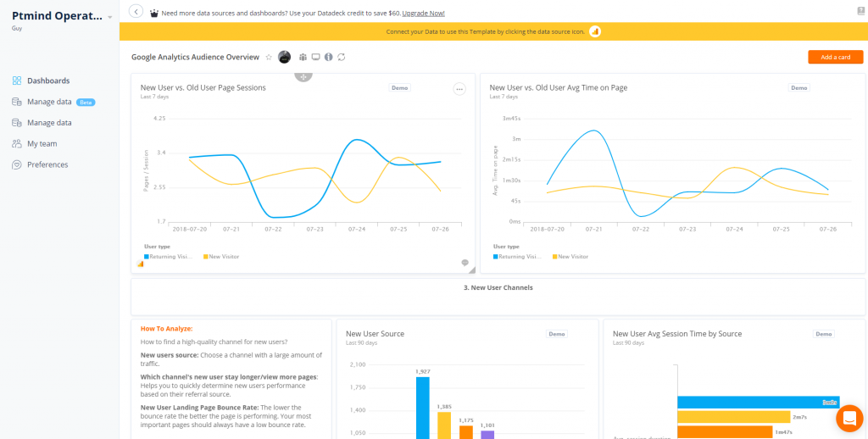Click the crown upgrade icon
Viewport: 868px width, 439px height.
154,13
